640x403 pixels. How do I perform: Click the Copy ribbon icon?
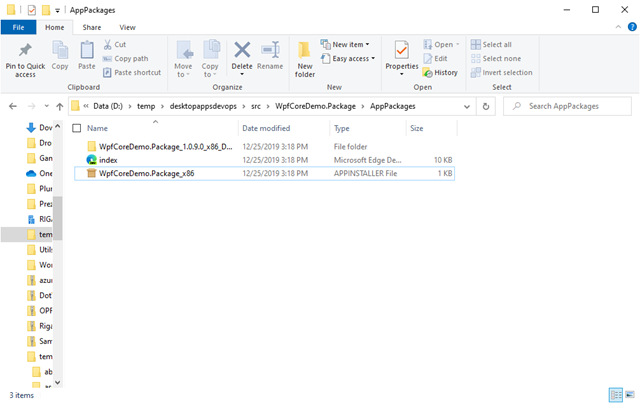click(60, 56)
